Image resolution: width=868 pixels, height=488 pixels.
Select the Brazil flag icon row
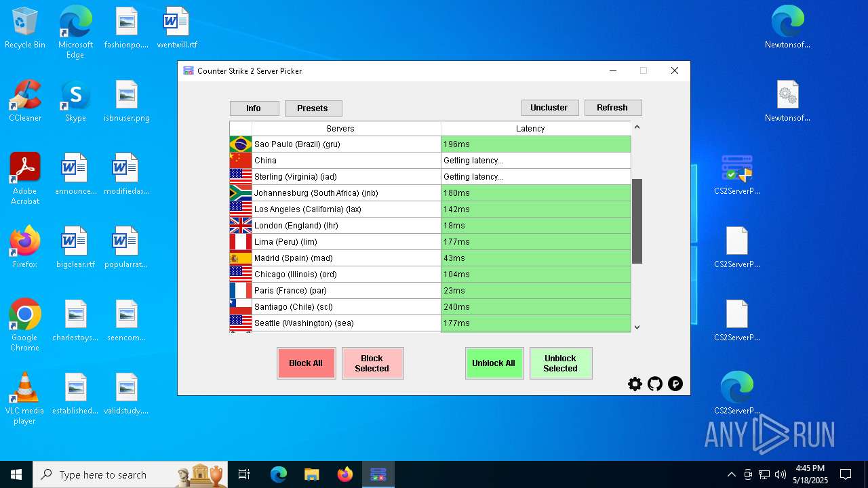(x=241, y=144)
